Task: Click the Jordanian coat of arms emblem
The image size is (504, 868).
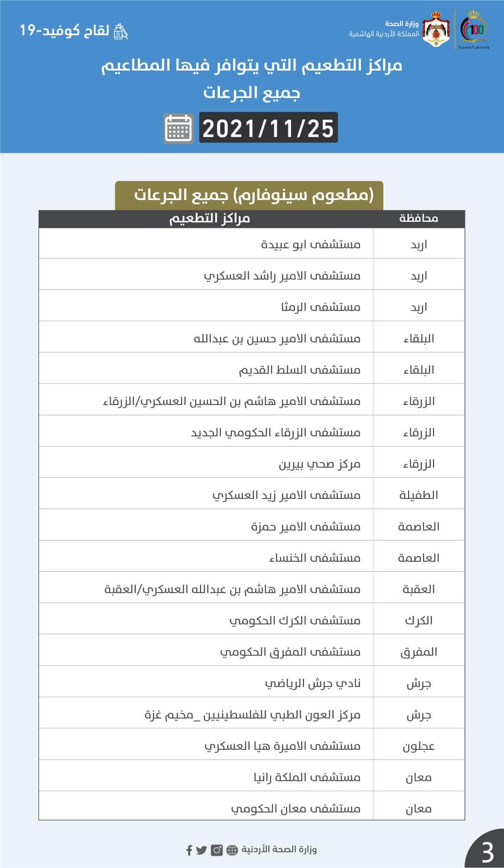Action: click(436, 29)
